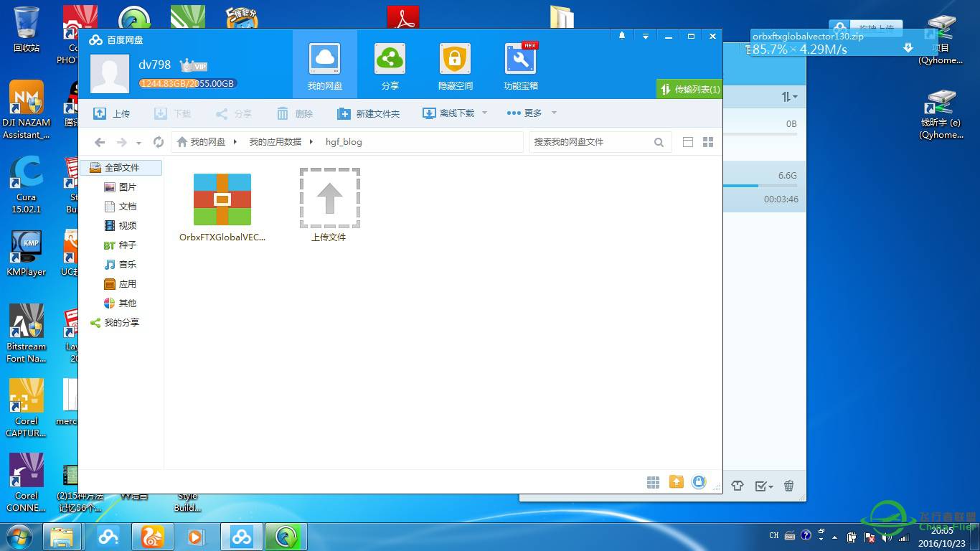This screenshot has height=551, width=980.
Task: Open the checkbox selection dropdown in background window
Action: [764, 486]
